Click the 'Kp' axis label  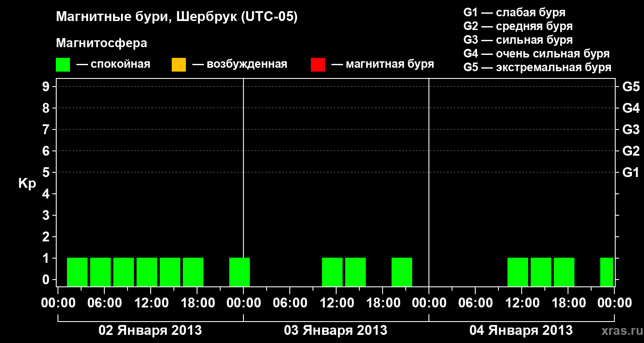point(27,184)
